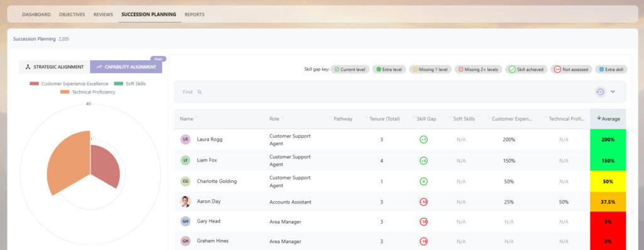
Task: Click the red Customer Experience chart segment
Action: (x=106, y=166)
